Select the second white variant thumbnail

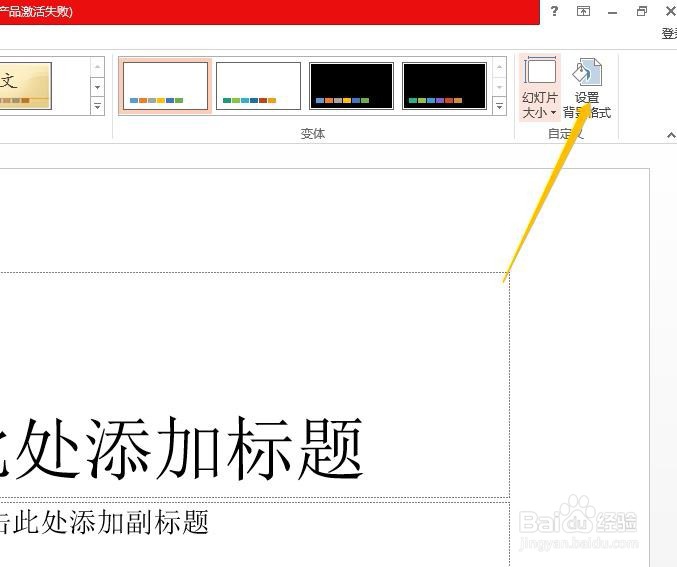258,86
